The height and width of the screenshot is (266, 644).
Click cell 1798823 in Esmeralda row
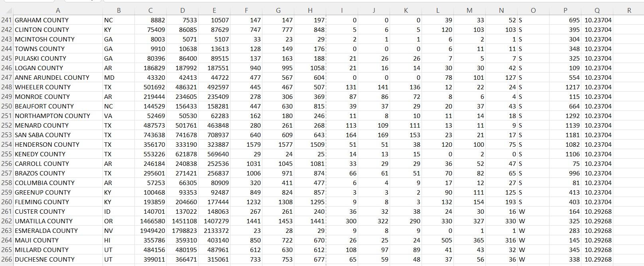pyautogui.click(x=182, y=231)
